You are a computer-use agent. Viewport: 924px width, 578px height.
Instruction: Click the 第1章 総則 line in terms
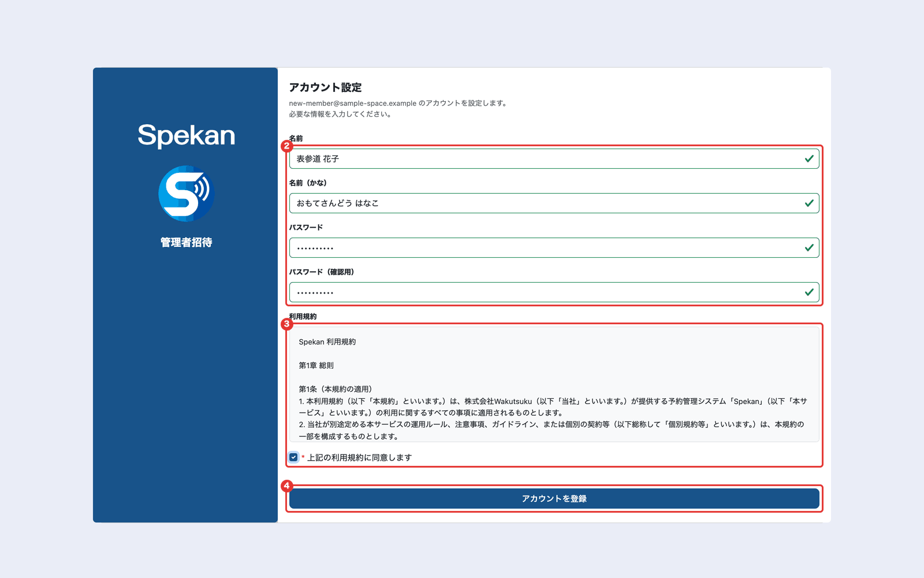coord(316,366)
